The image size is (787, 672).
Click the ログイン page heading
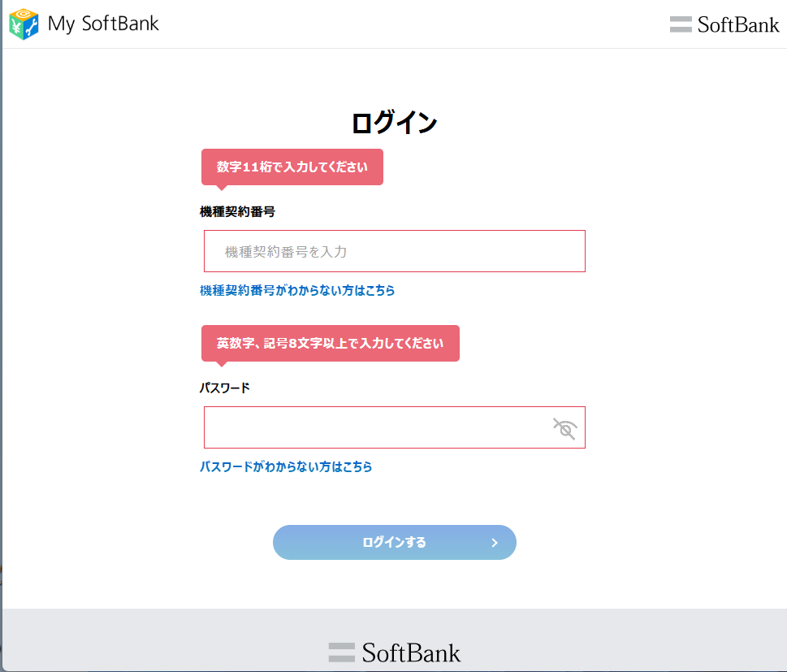pyautogui.click(x=394, y=124)
